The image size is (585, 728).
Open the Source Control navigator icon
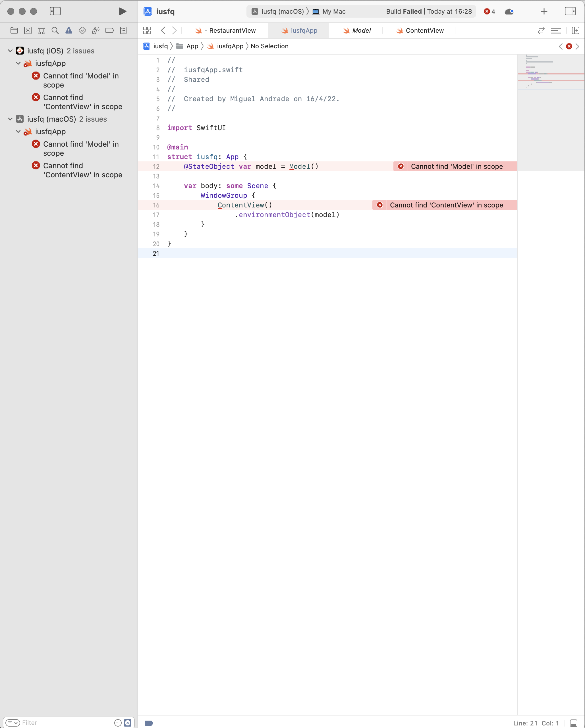point(28,30)
